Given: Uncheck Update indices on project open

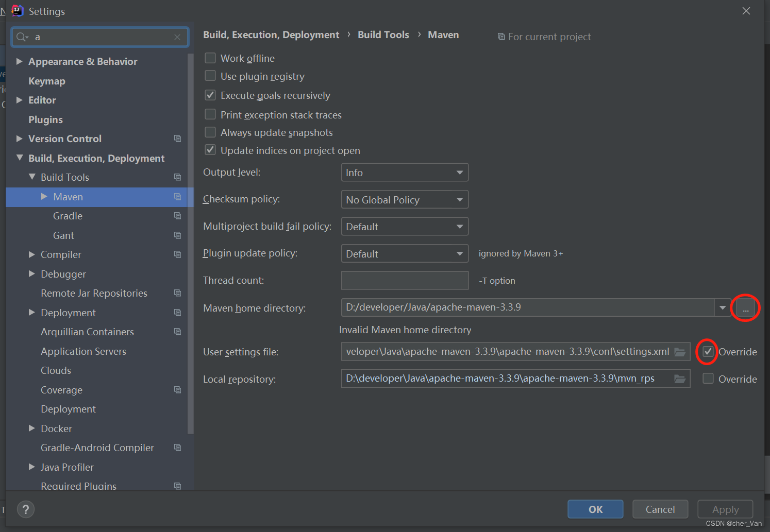Looking at the screenshot, I should point(210,150).
